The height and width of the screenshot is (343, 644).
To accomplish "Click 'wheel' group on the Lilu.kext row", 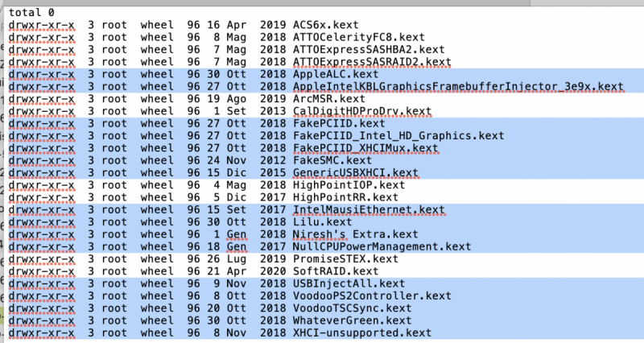I will 157,222.
